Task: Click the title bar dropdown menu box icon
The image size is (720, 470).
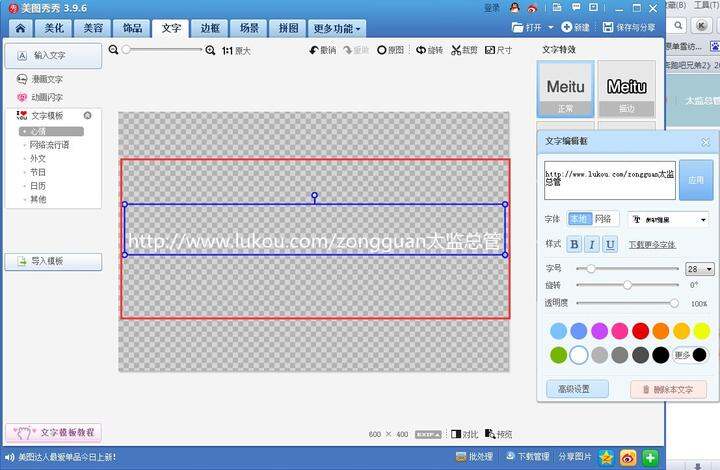Action: point(593,8)
